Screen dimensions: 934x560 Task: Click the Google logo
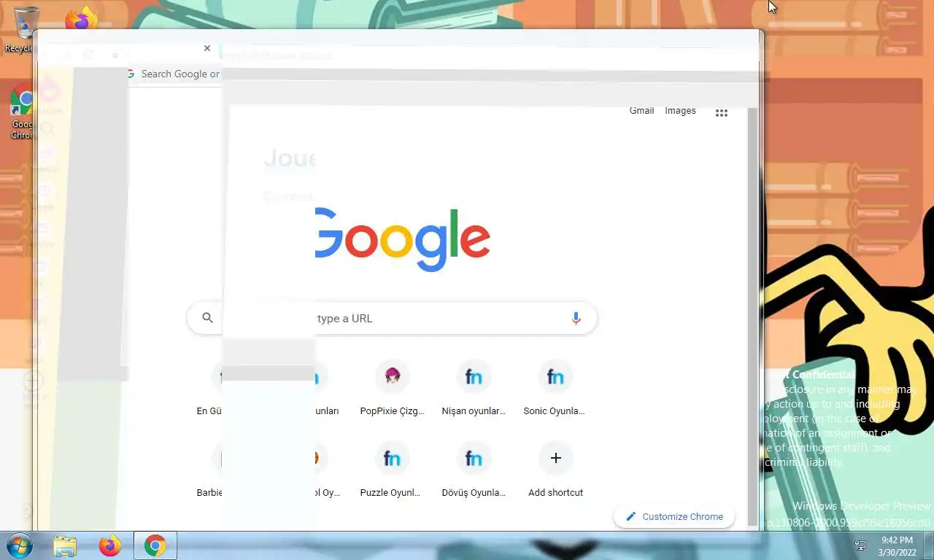point(402,239)
